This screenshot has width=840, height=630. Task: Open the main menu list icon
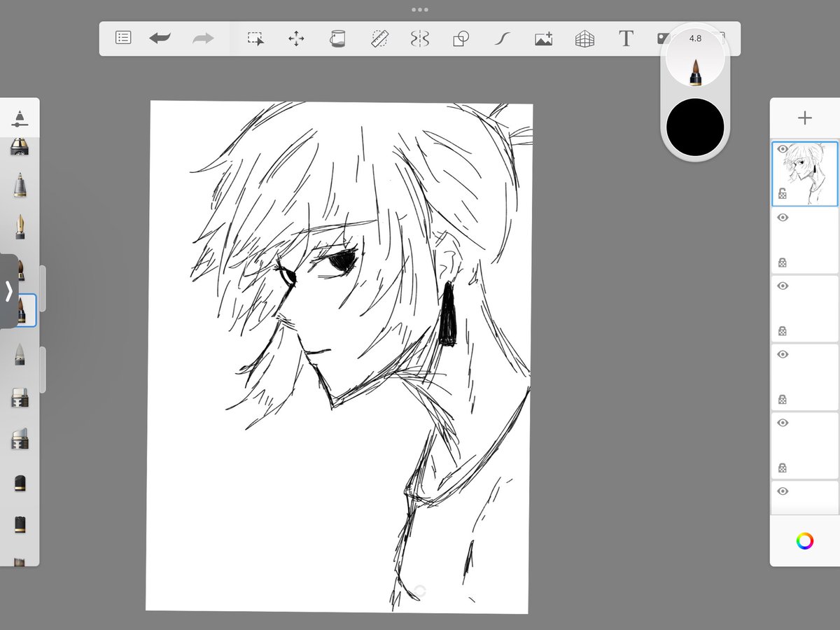click(123, 38)
